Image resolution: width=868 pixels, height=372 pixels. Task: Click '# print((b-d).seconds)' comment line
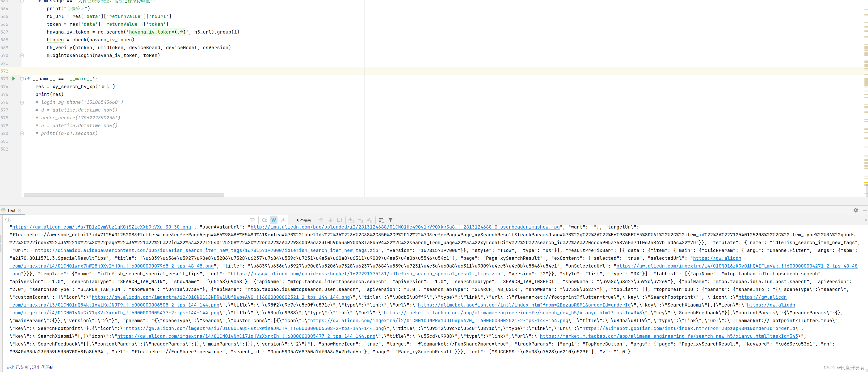coord(66,134)
